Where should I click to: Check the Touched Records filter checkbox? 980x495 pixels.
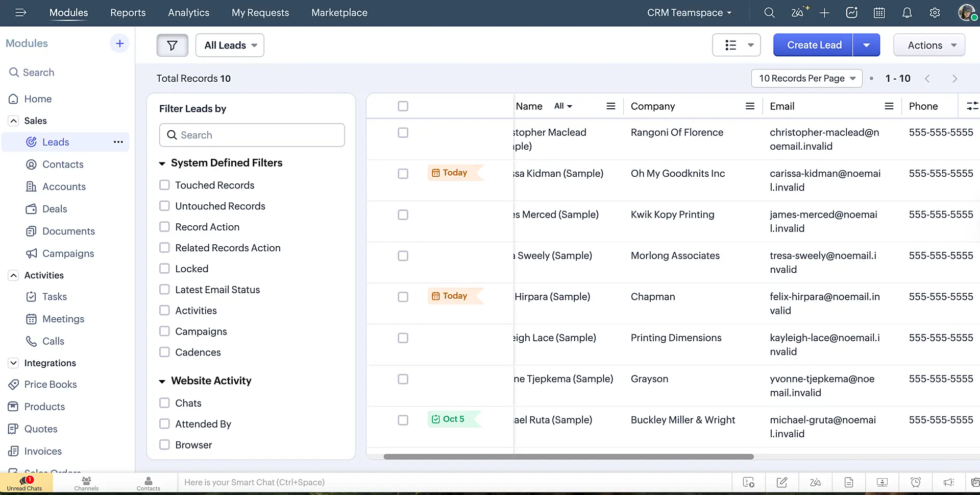[164, 185]
